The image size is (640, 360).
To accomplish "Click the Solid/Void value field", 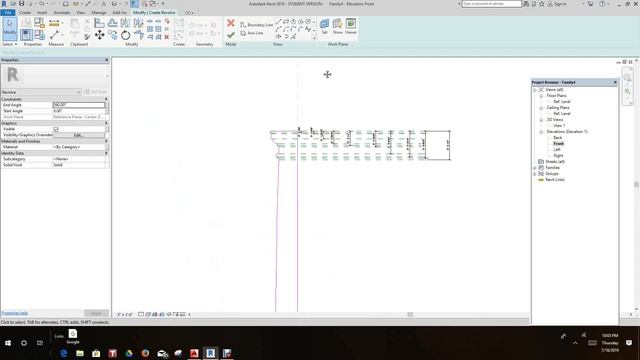I will click(x=79, y=165).
